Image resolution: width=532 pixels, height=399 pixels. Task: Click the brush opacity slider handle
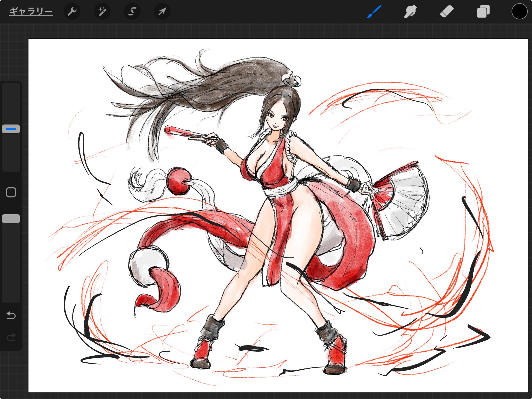pos(11,219)
